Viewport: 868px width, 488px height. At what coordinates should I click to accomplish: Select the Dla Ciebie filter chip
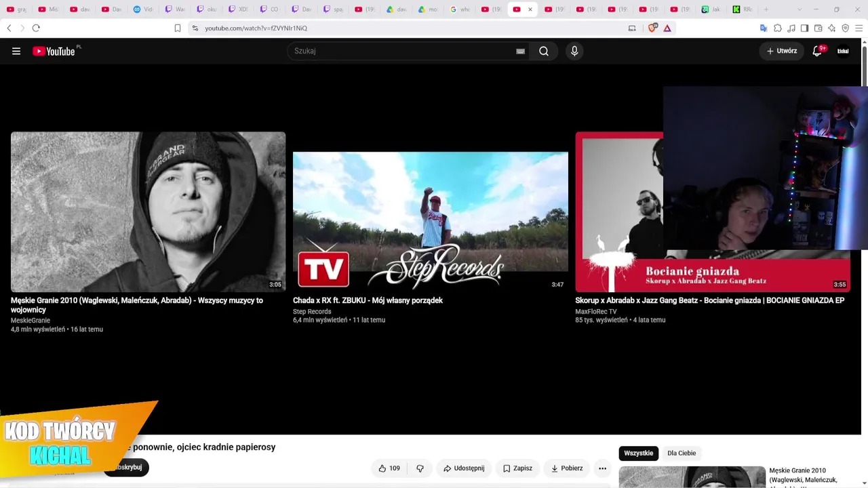pyautogui.click(x=682, y=453)
